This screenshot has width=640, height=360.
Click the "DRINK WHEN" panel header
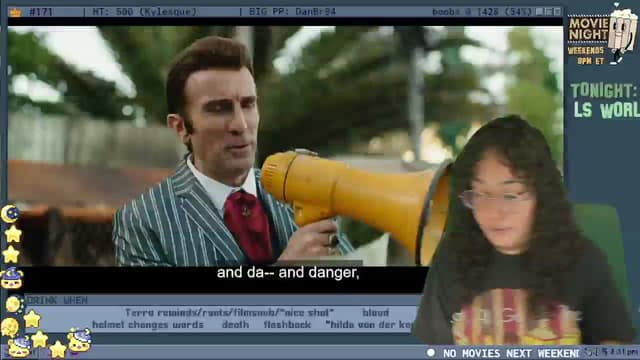(58, 300)
